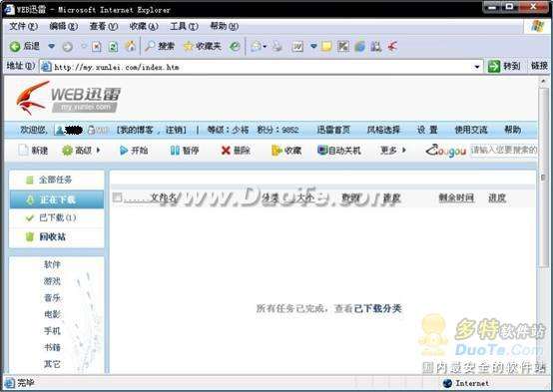Click the Sougou search input field
Viewport: 553px width, 392px height.
[x=504, y=151]
